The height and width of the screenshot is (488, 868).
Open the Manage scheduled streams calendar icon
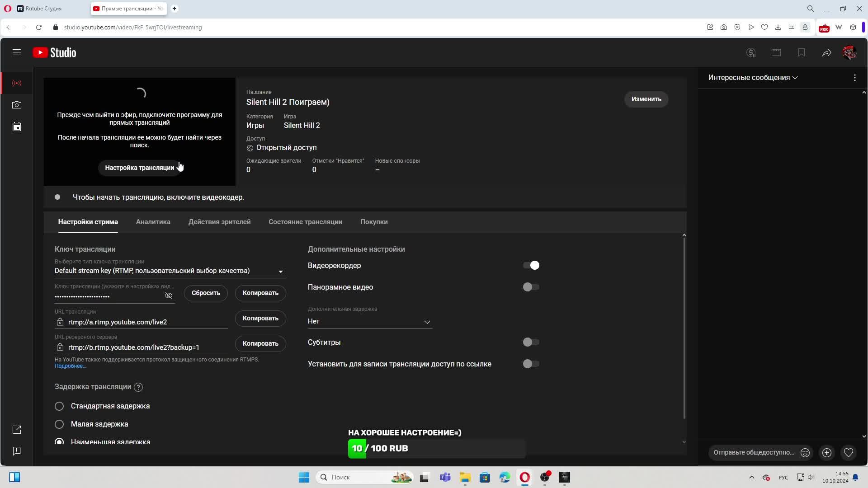pyautogui.click(x=17, y=127)
